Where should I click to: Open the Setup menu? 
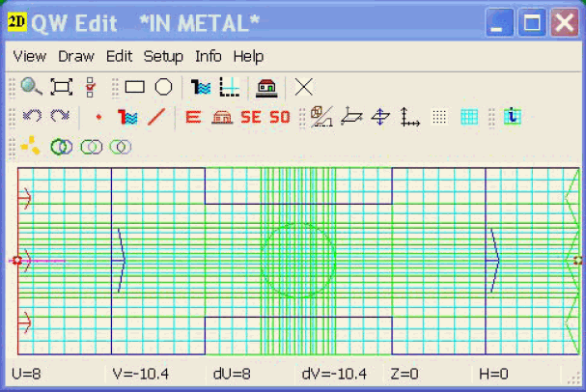point(163,56)
